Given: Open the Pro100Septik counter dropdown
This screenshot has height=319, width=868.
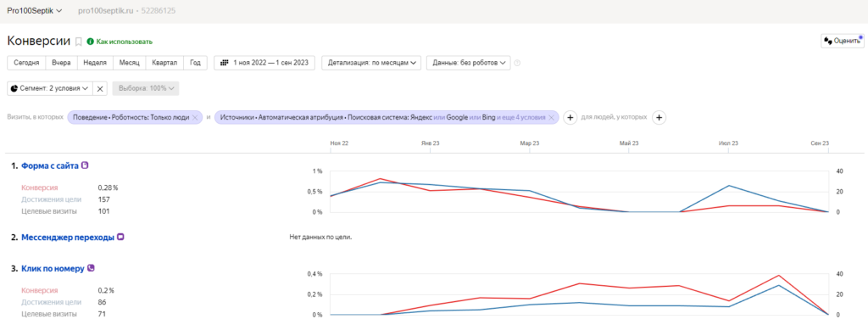Looking at the screenshot, I should (x=34, y=10).
